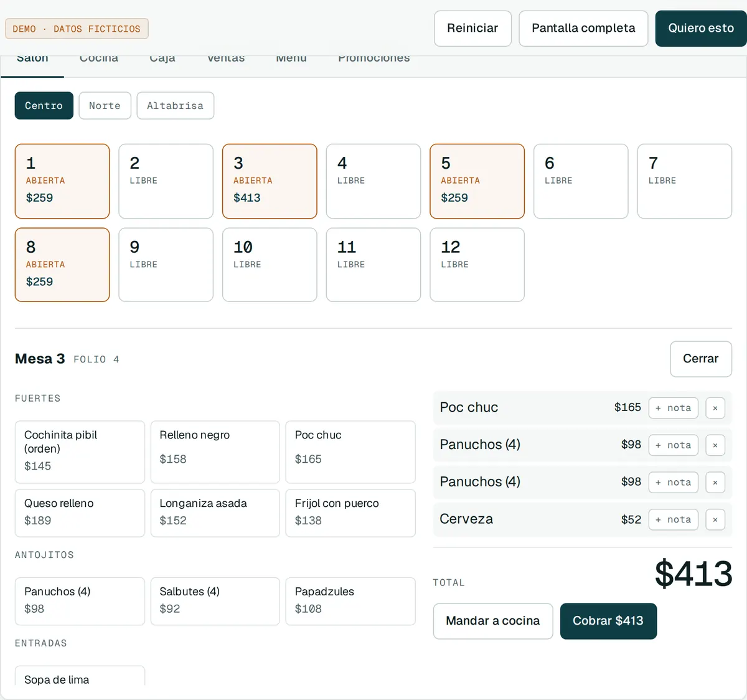Add Longaniza asada to the order
This screenshot has height=700, width=747.
215,513
